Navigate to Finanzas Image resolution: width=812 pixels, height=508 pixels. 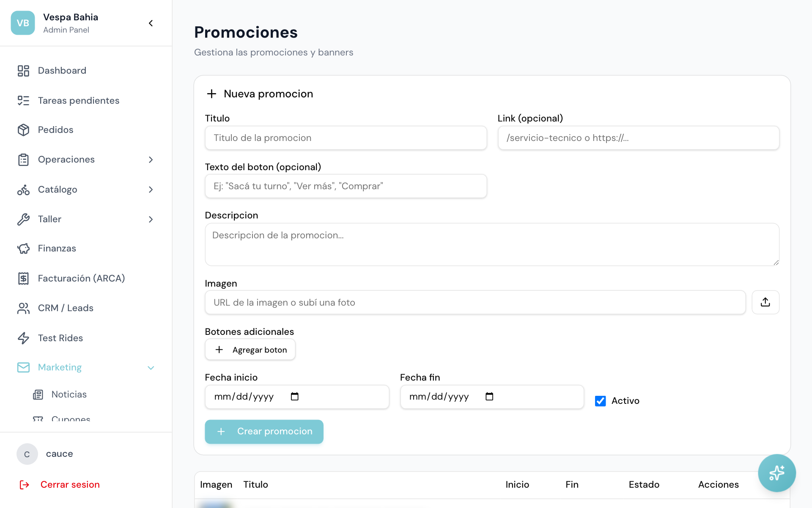pyautogui.click(x=86, y=248)
